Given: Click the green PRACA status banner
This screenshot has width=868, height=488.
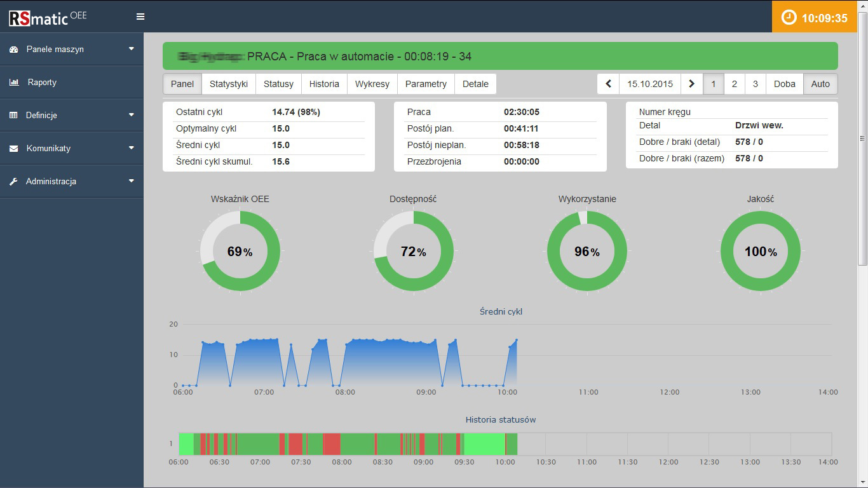Looking at the screenshot, I should (500, 56).
